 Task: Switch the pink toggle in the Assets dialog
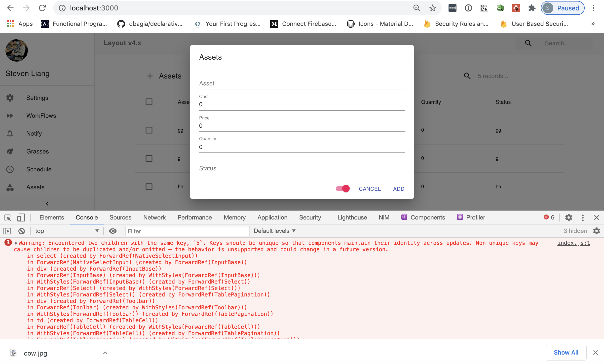tap(342, 188)
